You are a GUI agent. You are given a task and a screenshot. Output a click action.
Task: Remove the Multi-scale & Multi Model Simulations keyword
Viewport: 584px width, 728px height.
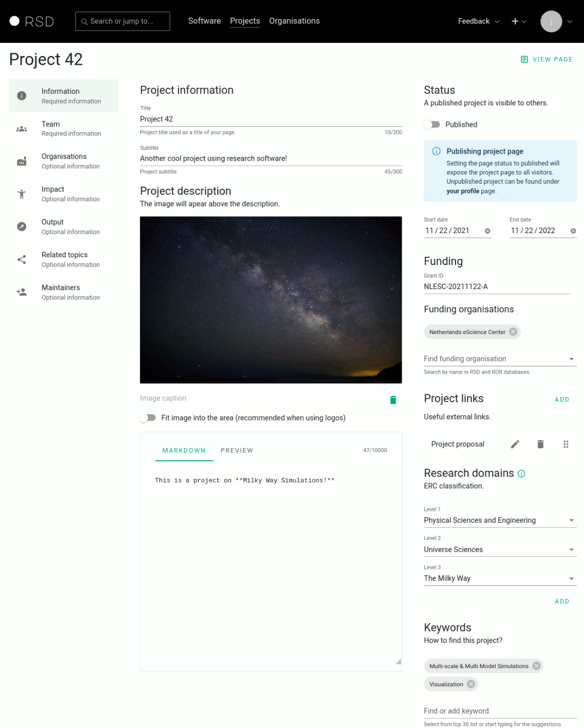pyautogui.click(x=536, y=666)
